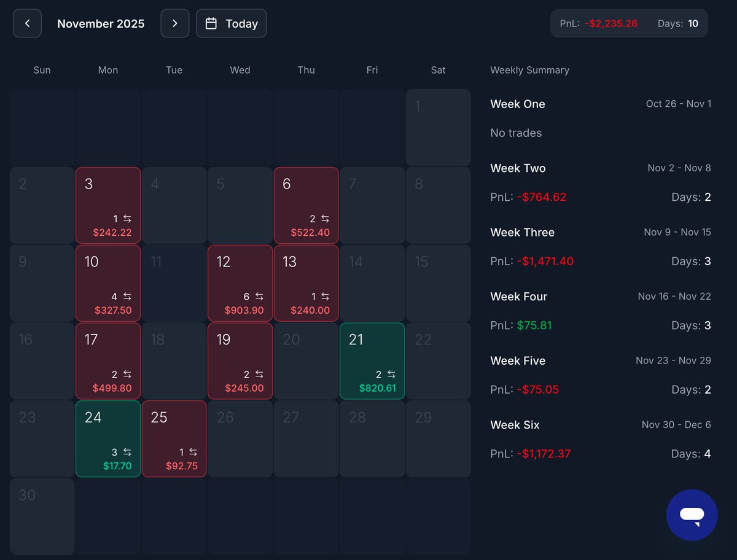Click Week Six PnL -$1,172.37
This screenshot has width=737, height=560.
[x=544, y=454]
